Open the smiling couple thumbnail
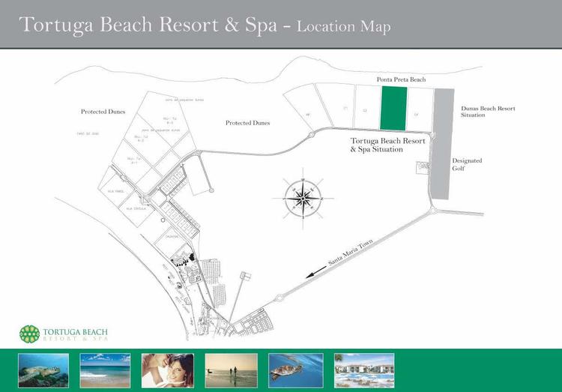 [168, 370]
